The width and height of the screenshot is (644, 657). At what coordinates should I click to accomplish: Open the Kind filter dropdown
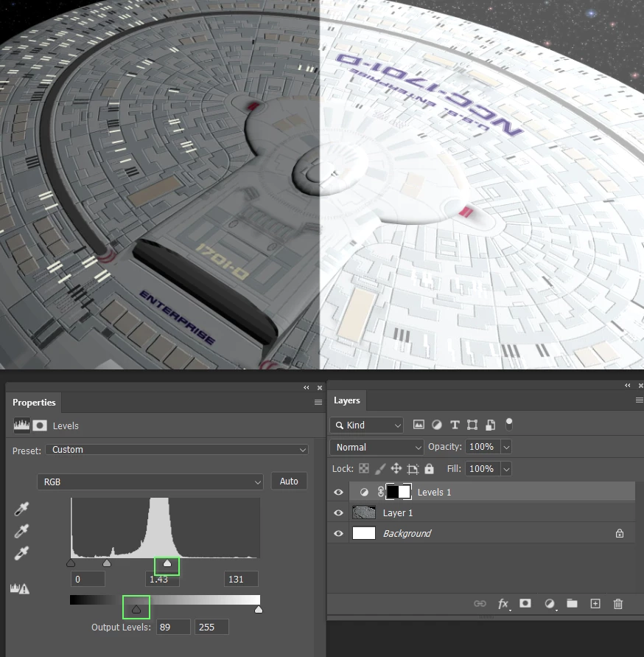click(366, 425)
